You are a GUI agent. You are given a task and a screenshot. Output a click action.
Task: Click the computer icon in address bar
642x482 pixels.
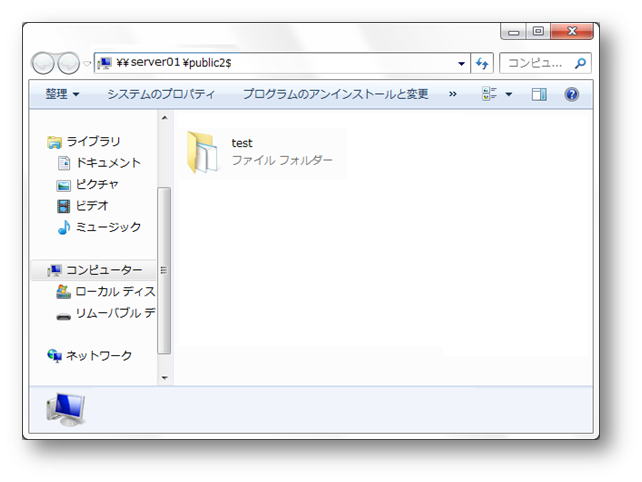point(105,63)
